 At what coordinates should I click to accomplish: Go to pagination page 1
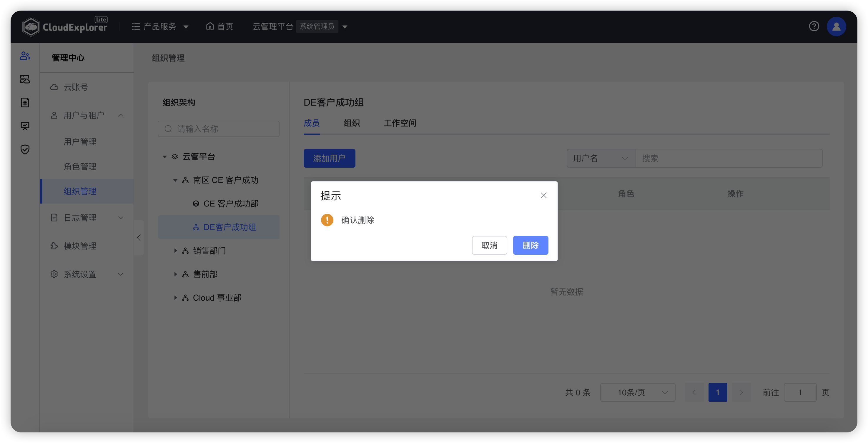718,392
